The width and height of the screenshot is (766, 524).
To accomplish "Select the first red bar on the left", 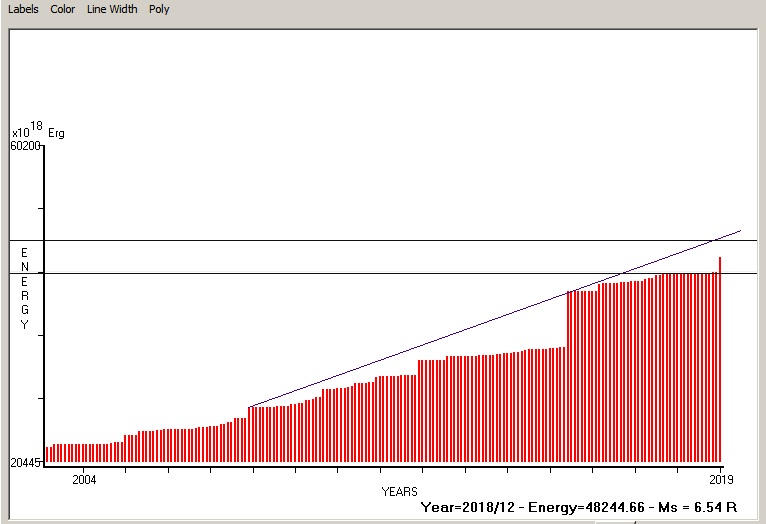I will pos(47,455).
